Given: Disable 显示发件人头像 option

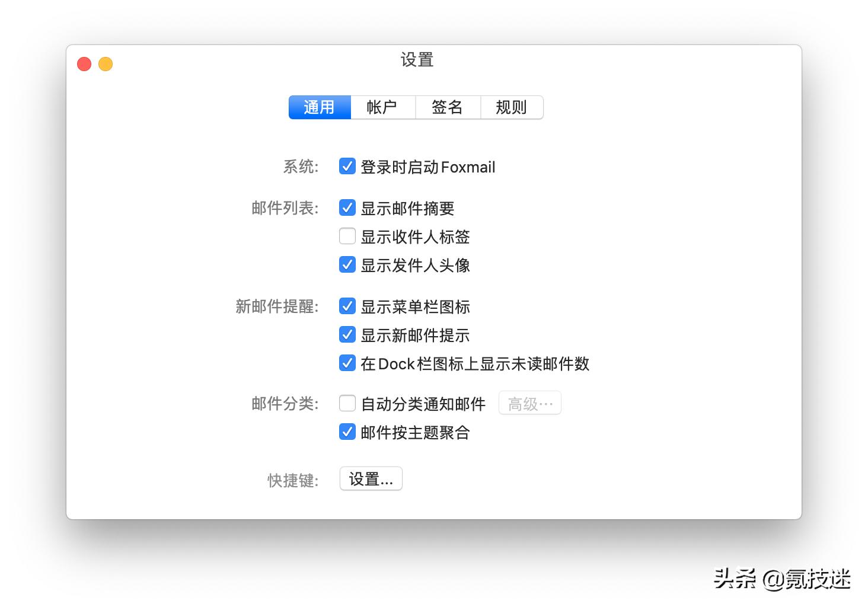Looking at the screenshot, I should (x=347, y=264).
